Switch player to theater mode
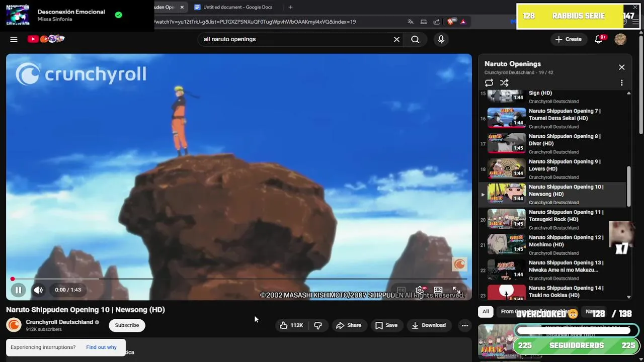Screen dimensions: 644x362 click(438, 290)
